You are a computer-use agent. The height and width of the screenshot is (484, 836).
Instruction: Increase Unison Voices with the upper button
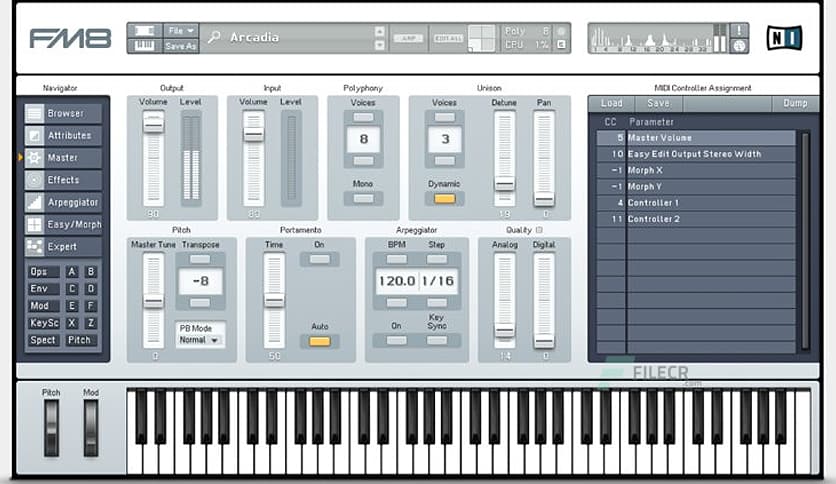[x=445, y=117]
